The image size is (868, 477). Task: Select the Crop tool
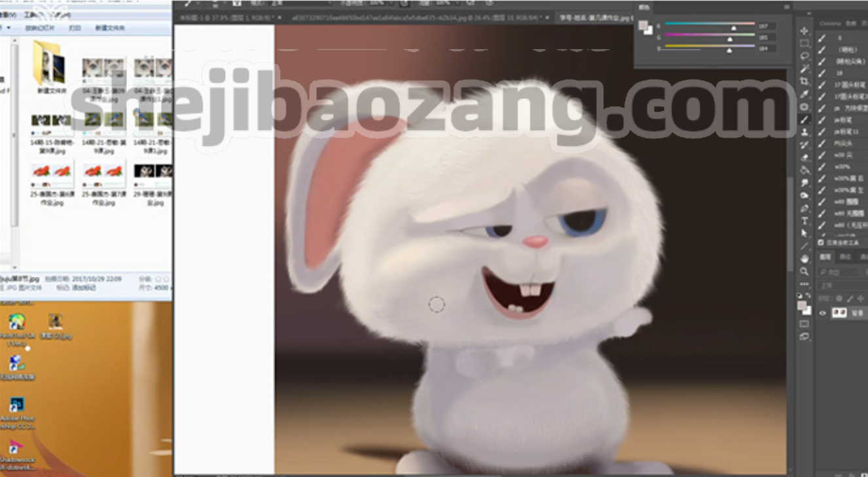click(805, 82)
